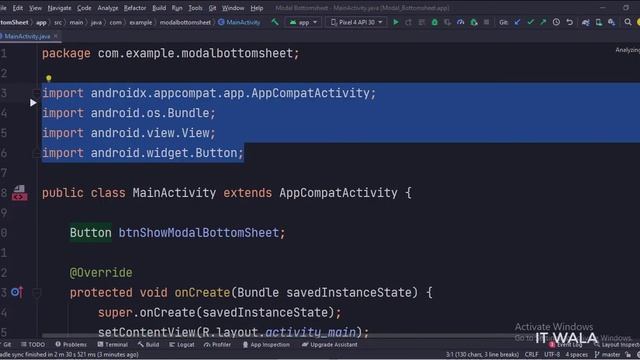Click the Apply Code Changes icon

click(x=422, y=22)
